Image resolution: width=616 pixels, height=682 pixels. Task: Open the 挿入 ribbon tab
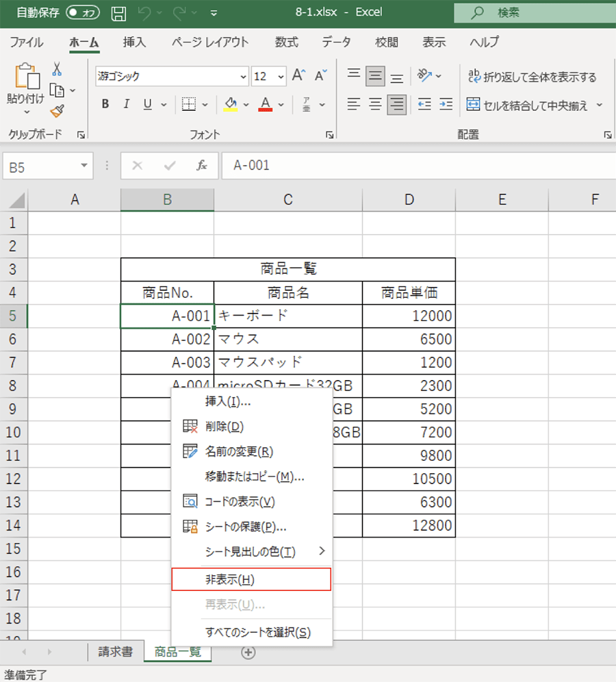tap(134, 42)
